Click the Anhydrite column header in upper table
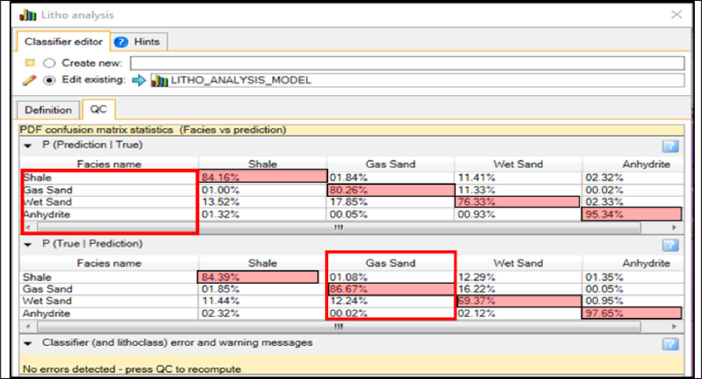The width and height of the screenshot is (702, 379). coord(633,164)
